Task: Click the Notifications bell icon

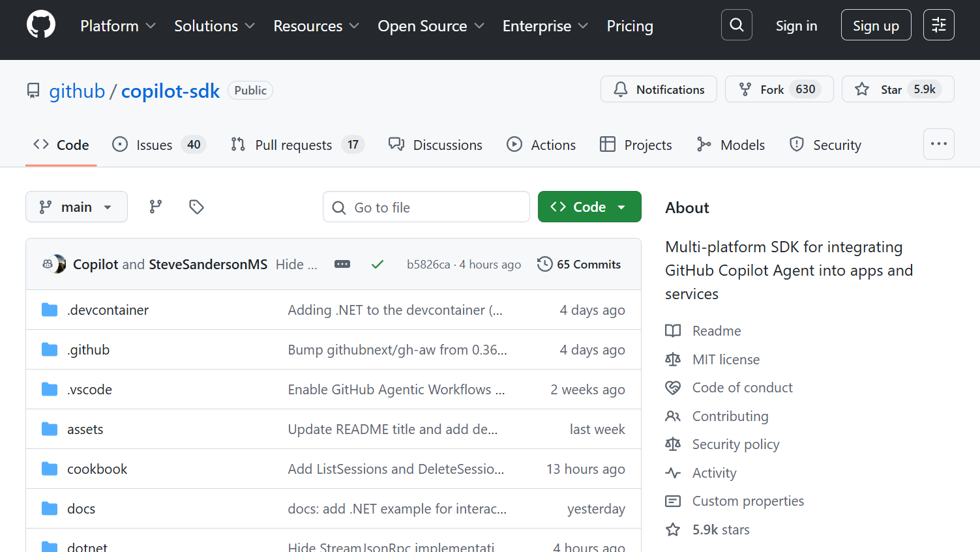Action: click(x=620, y=89)
